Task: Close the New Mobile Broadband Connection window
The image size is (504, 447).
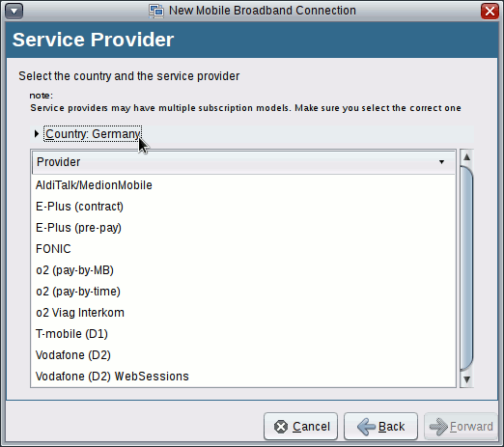Action: click(x=490, y=12)
